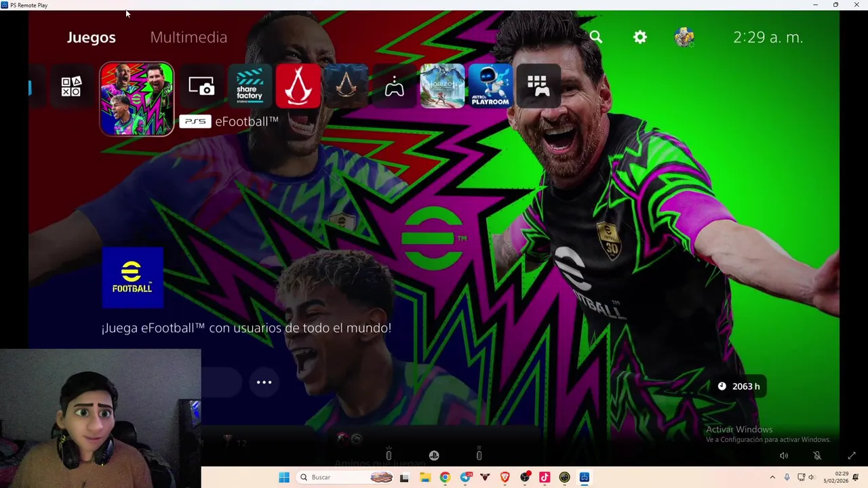The image size is (868, 488).
Task: Select the Horizon game tile
Action: [x=442, y=86]
